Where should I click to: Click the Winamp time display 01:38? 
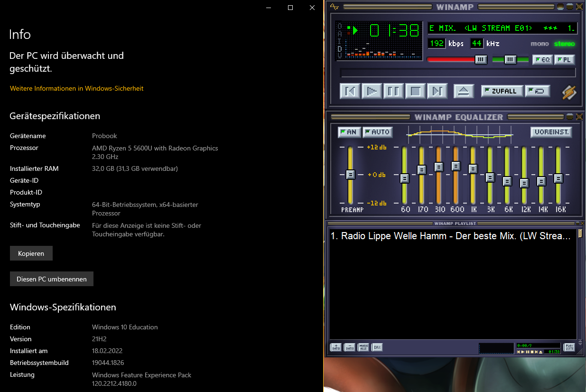tap(394, 31)
